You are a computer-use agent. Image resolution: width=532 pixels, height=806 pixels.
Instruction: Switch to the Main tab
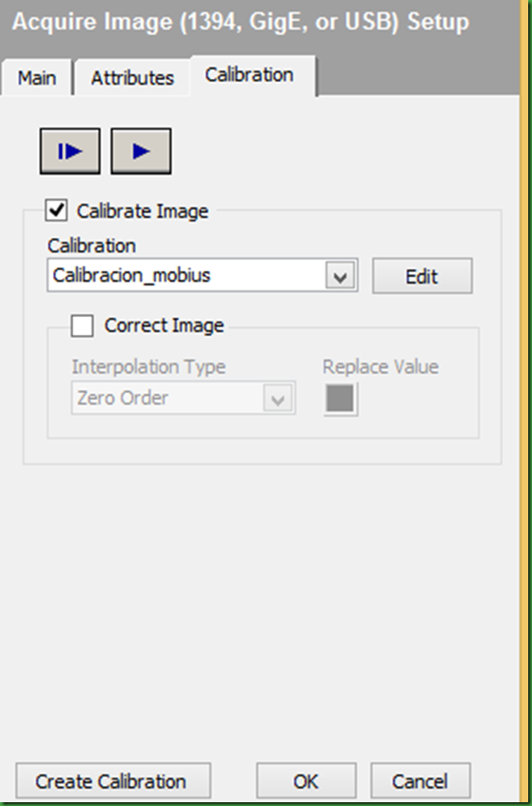pos(36,78)
